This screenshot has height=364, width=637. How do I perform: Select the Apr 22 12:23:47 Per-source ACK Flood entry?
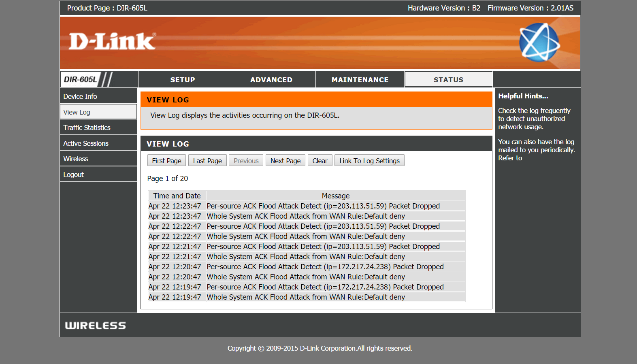tap(307, 206)
